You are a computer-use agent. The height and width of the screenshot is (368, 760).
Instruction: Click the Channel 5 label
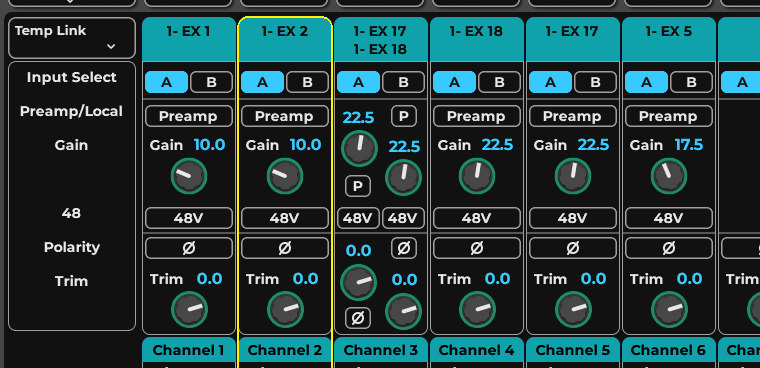[x=573, y=350]
